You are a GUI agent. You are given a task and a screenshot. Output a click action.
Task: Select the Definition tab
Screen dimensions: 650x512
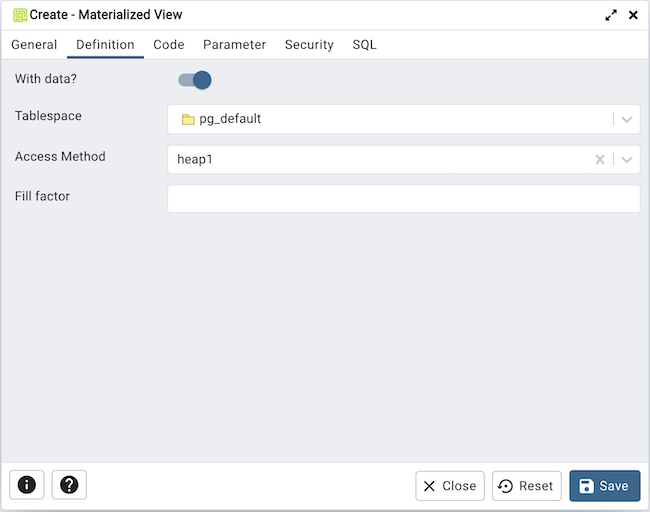point(105,45)
